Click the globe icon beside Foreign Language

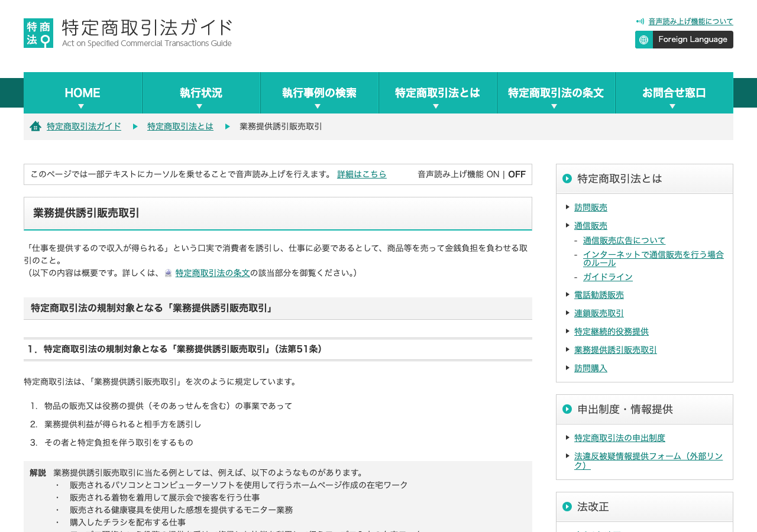click(644, 40)
